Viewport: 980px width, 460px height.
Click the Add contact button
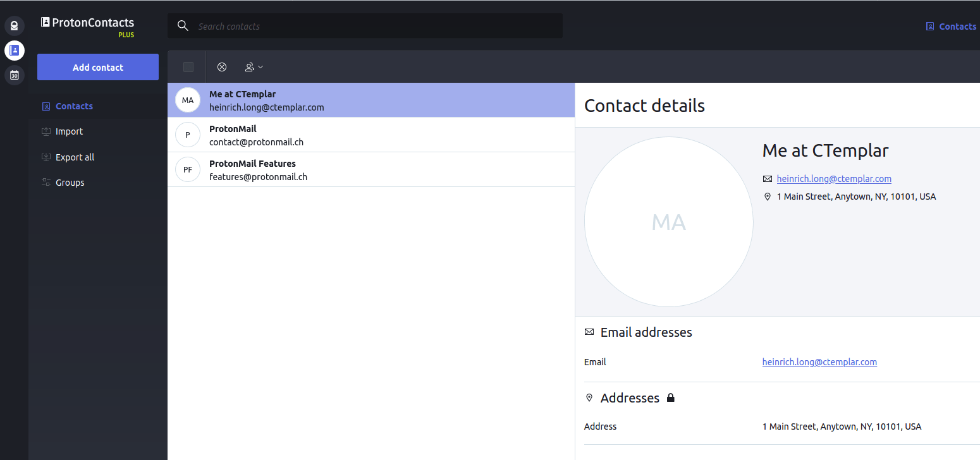[x=98, y=67]
